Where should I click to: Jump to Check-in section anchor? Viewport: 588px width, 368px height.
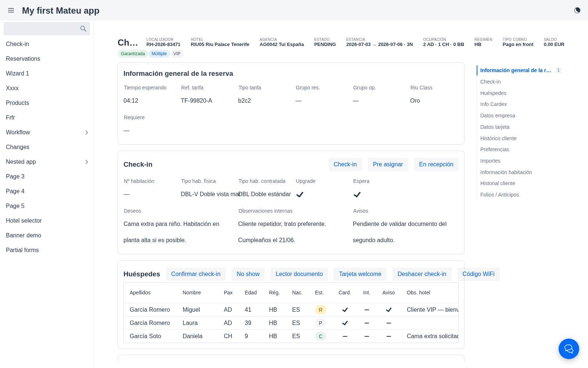pos(490,82)
